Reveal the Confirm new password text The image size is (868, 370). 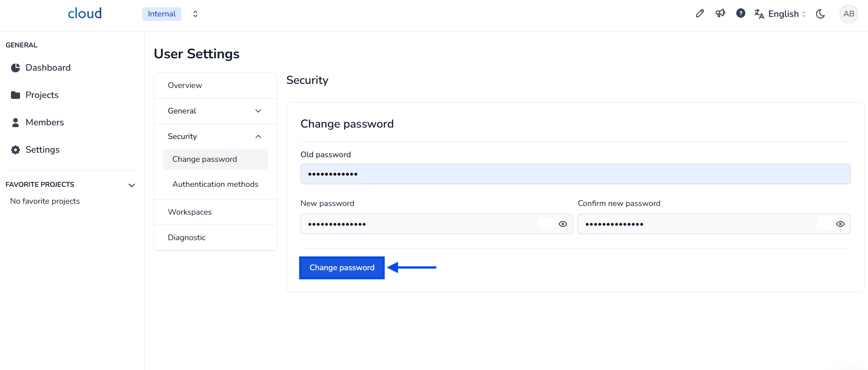point(840,224)
